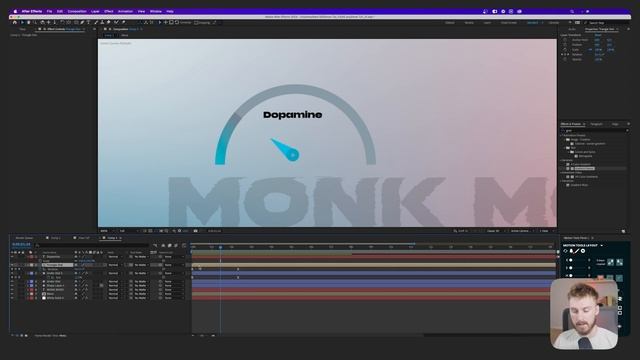This screenshot has width=640, height=360.
Task: Select the Eraser tool
Action: pyautogui.click(x=109, y=22)
